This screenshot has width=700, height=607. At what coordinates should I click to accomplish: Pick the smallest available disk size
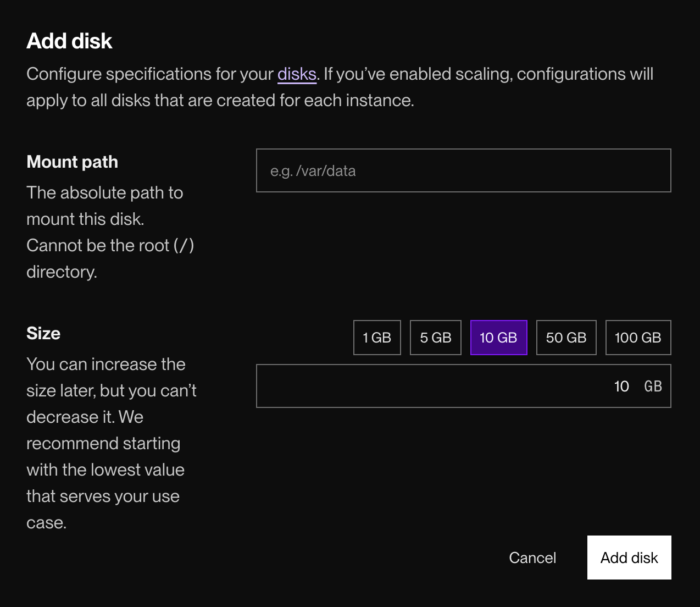coord(376,337)
